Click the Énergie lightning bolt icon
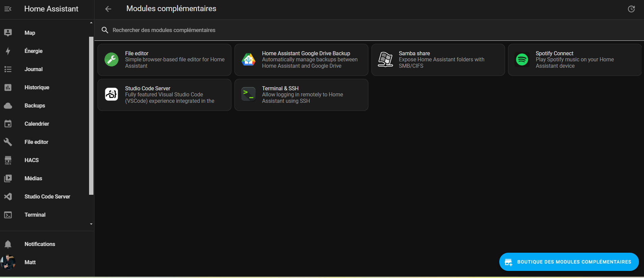This screenshot has width=644, height=278. tap(8, 51)
